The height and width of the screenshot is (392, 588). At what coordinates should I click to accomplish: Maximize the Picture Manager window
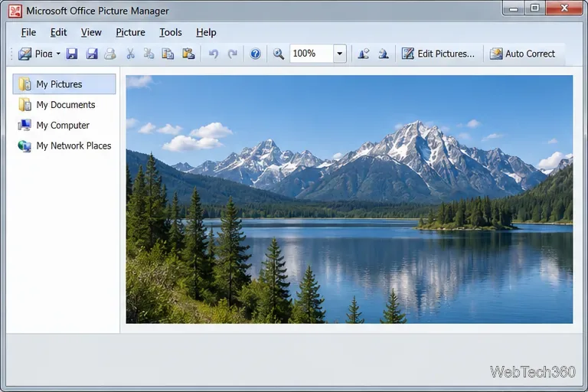534,8
